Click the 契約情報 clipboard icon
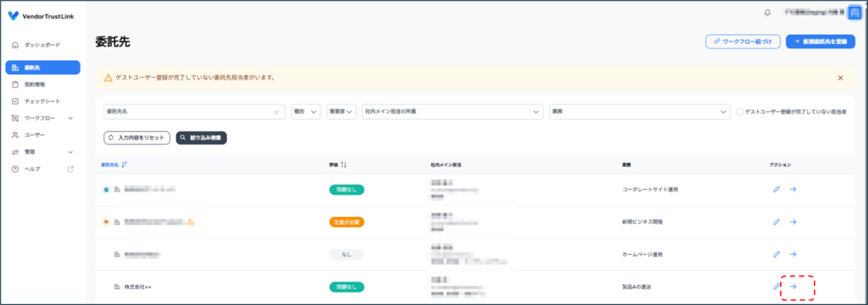This screenshot has width=868, height=305. [x=15, y=85]
